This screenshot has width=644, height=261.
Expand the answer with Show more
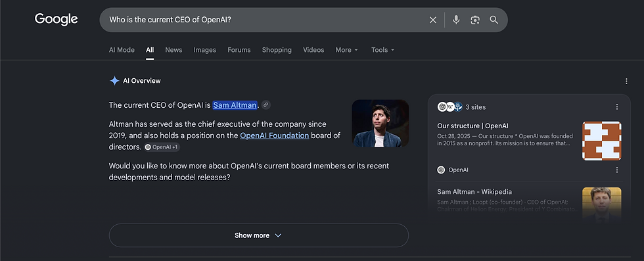click(x=259, y=235)
